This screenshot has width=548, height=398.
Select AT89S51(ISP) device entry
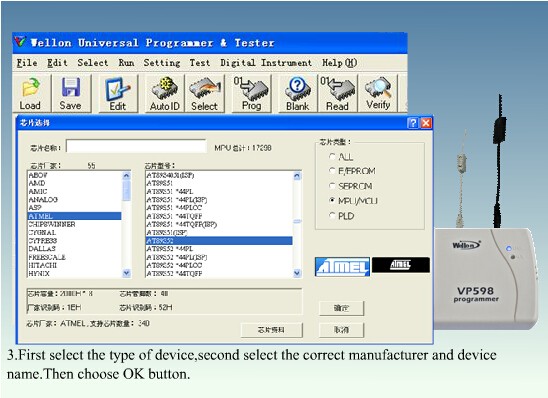219,233
